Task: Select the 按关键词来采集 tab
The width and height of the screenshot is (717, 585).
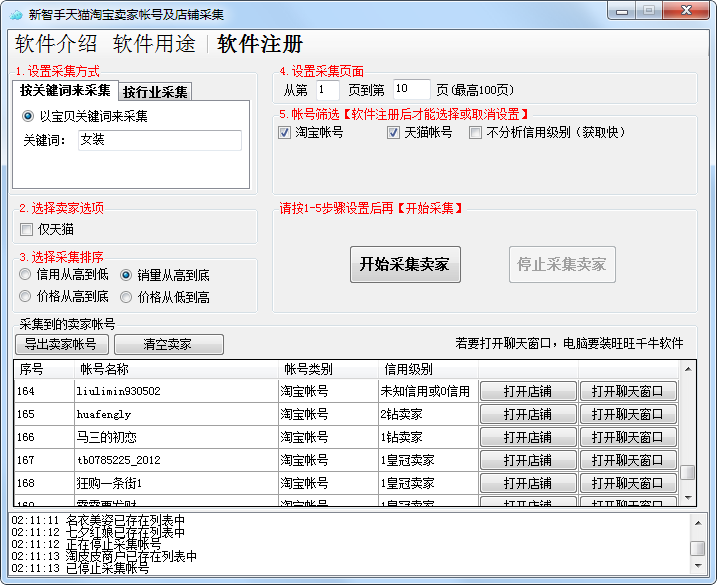Action: 66,91
